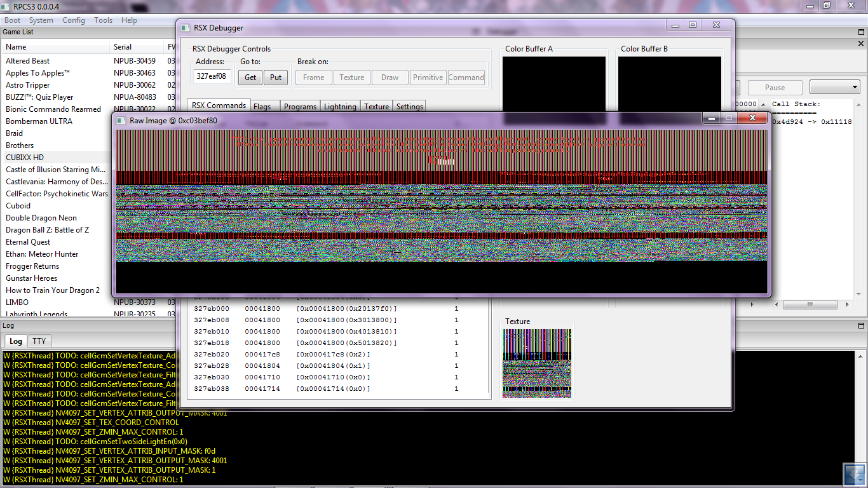The image size is (868, 488).
Task: Open the dropdown beside the Pause button
Action: tap(835, 88)
